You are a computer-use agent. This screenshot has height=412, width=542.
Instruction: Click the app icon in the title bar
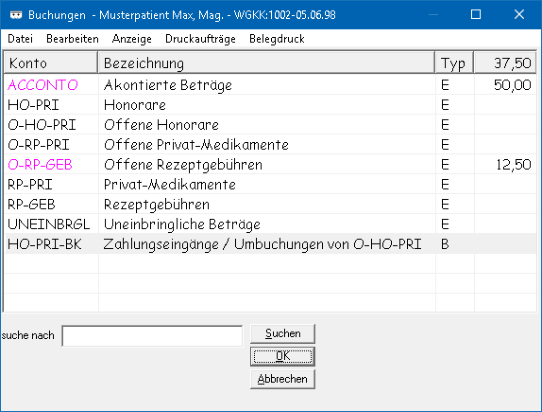click(x=16, y=15)
